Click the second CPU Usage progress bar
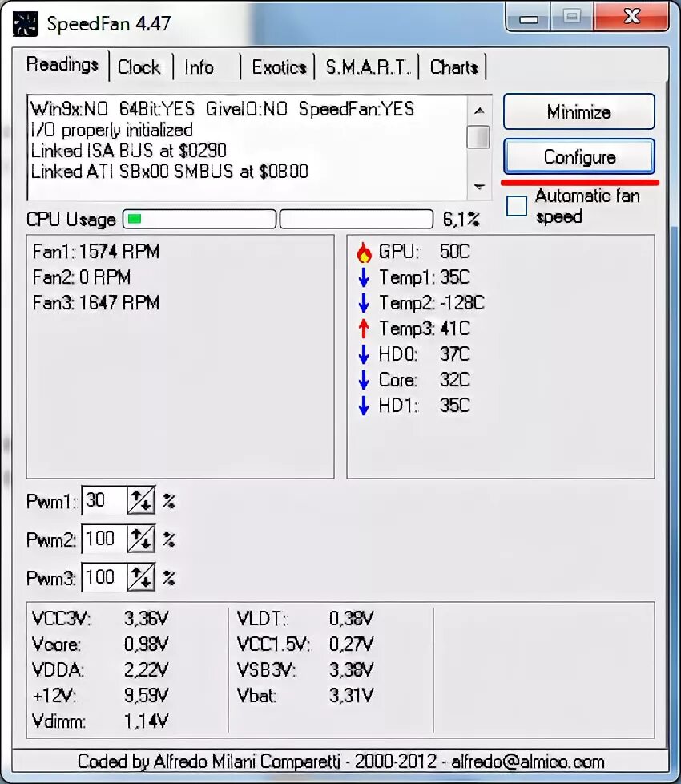Screen dimensions: 681x784 tap(357, 219)
